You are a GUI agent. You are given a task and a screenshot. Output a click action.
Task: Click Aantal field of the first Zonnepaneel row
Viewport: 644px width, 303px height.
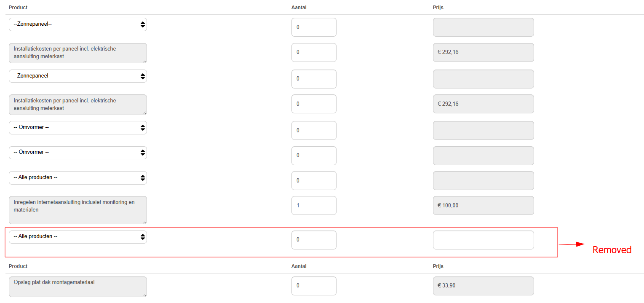click(313, 27)
